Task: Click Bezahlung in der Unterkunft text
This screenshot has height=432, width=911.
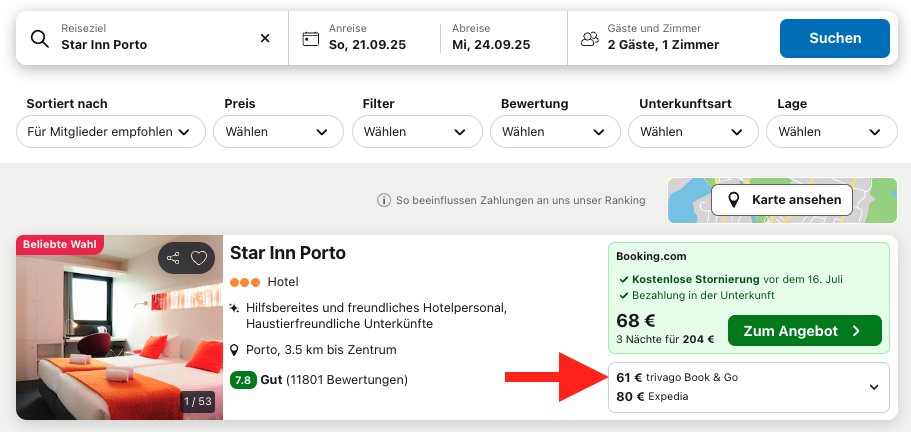Action: (x=703, y=296)
